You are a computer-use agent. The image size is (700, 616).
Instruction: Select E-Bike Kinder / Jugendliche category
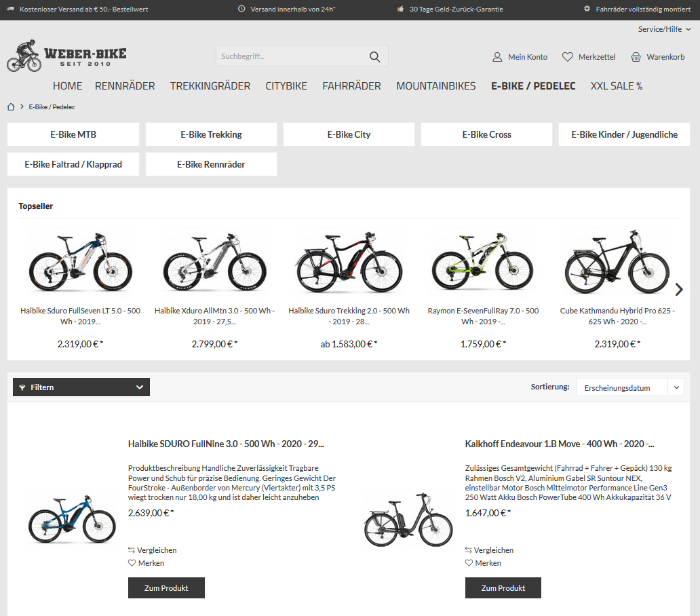tap(624, 134)
